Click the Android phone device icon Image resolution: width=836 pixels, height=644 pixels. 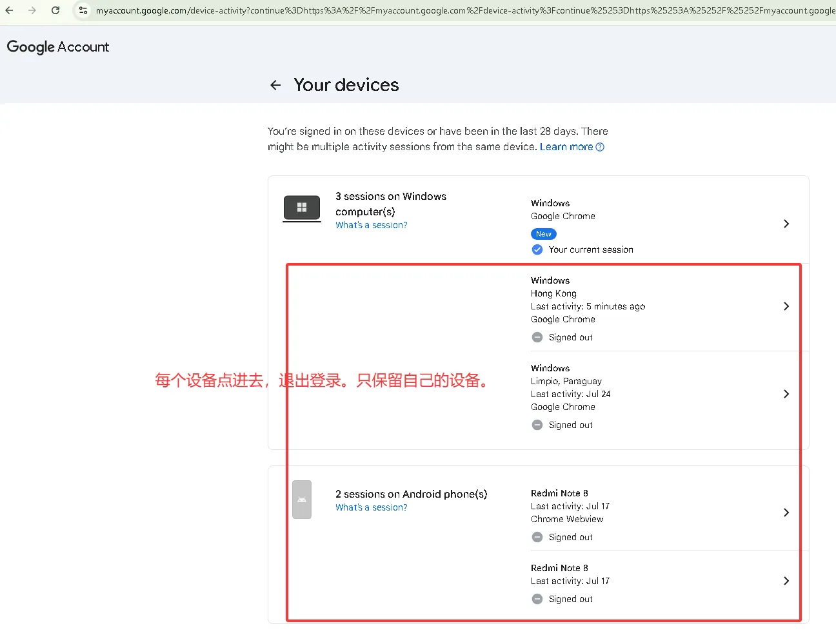[302, 500]
